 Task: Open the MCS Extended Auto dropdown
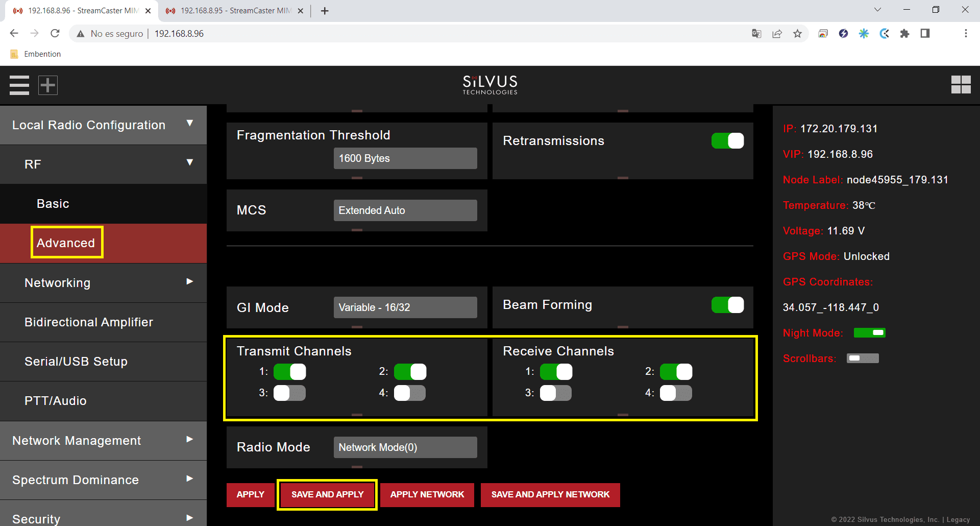pyautogui.click(x=405, y=210)
